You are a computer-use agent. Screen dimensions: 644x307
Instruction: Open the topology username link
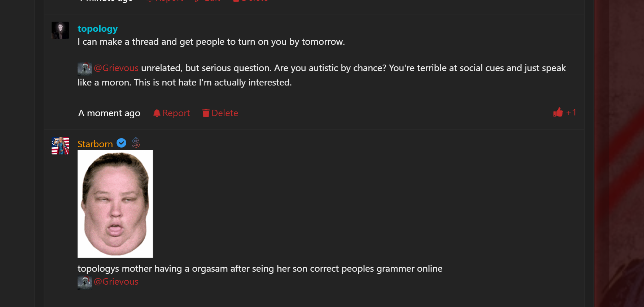click(97, 29)
